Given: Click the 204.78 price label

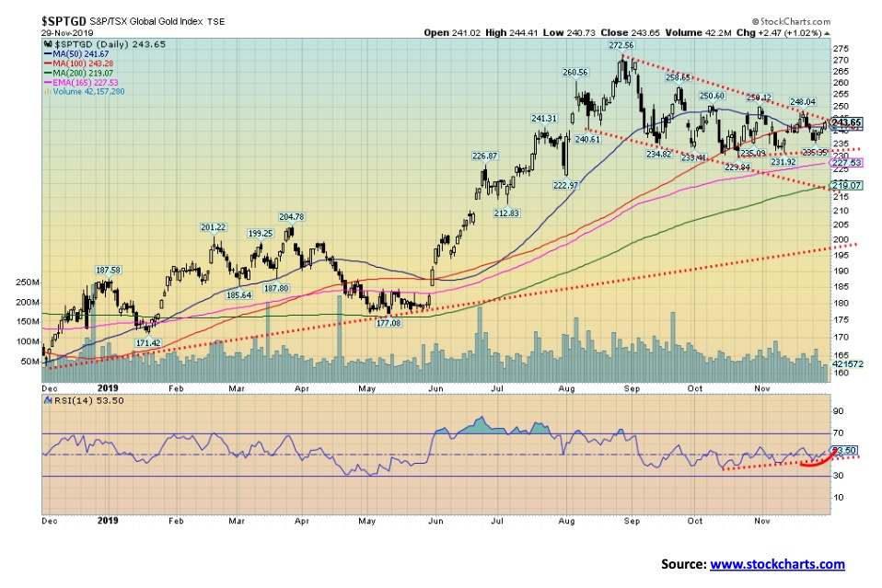Looking at the screenshot, I should 291,217.
